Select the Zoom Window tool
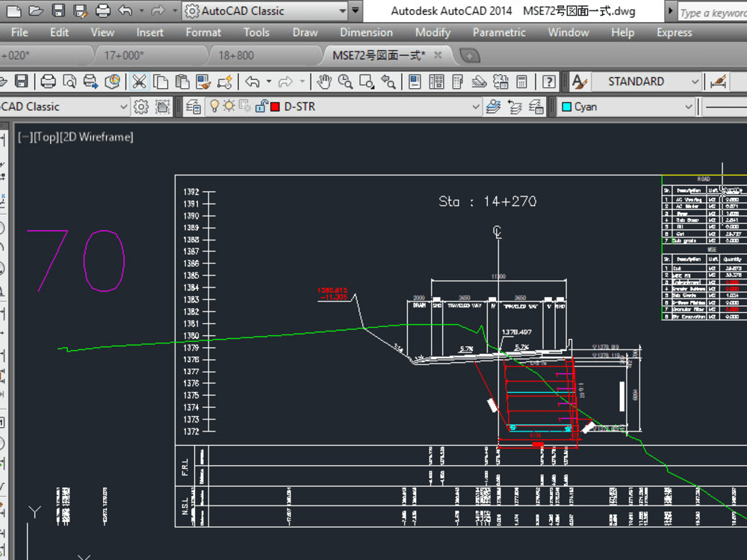Viewport: 747px width, 560px height. (x=367, y=82)
